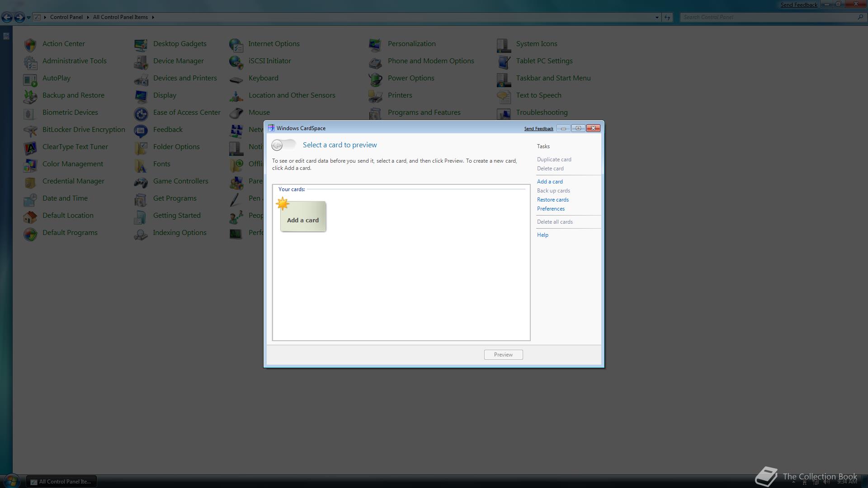The height and width of the screenshot is (488, 868).
Task: Open CardSpace Help link
Action: pos(542,235)
